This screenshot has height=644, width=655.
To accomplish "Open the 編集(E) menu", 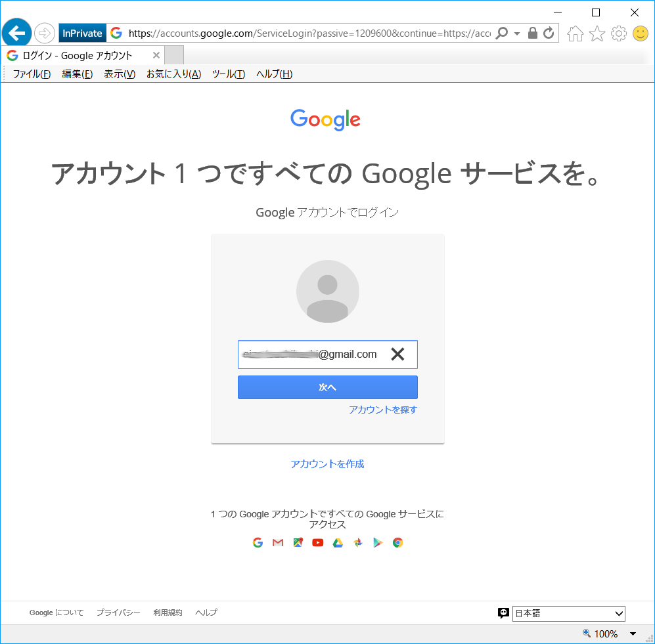I will [78, 74].
